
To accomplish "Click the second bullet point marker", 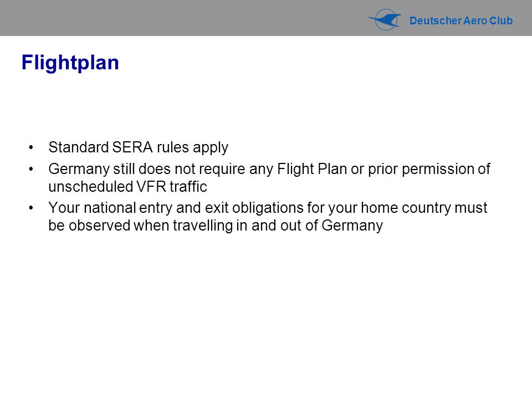I will click(x=31, y=168).
